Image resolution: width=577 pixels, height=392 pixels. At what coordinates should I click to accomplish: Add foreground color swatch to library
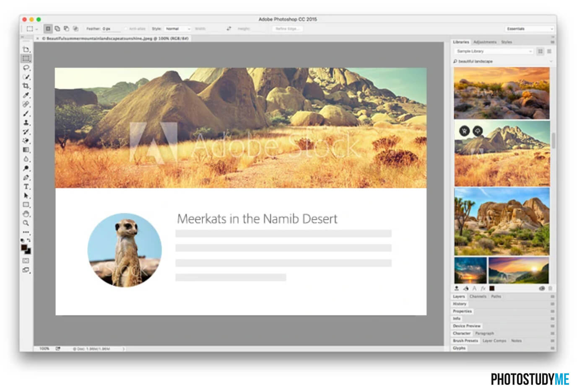tap(492, 289)
